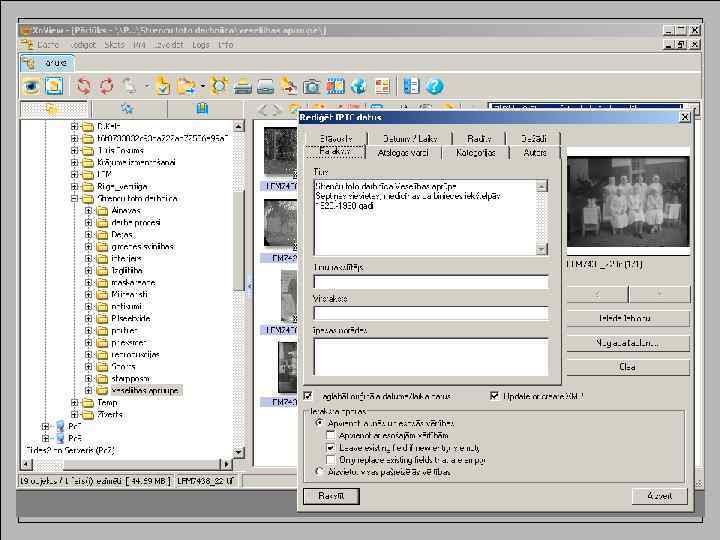
Task: Select the veselības aprūpe folder
Action: (145, 391)
